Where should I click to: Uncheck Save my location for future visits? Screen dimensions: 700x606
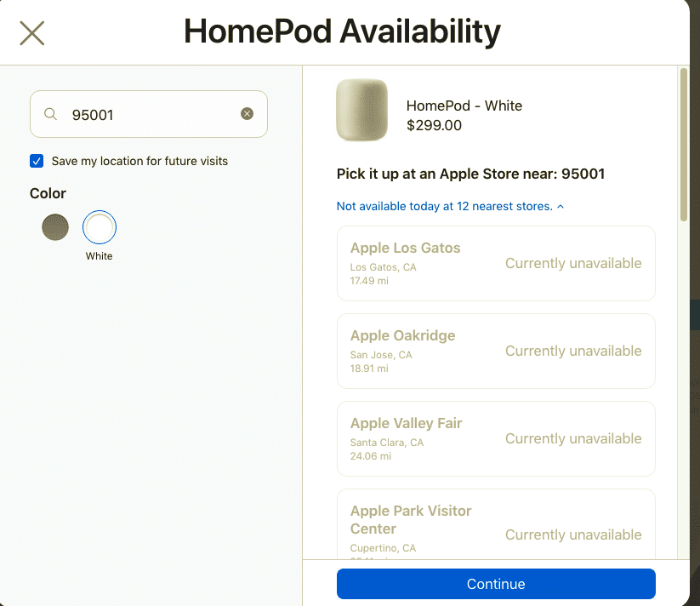[37, 161]
